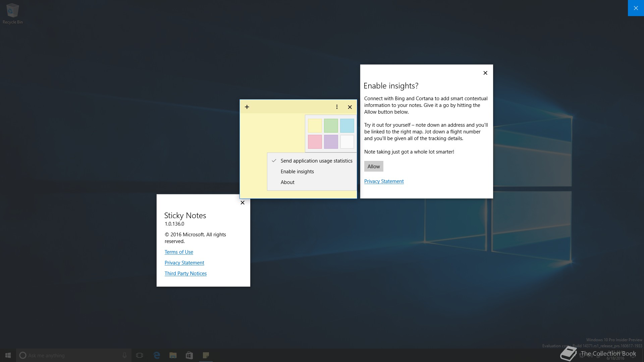The image size is (644, 362).
Task: Click the Cortana microphone icon
Action: [125, 355]
